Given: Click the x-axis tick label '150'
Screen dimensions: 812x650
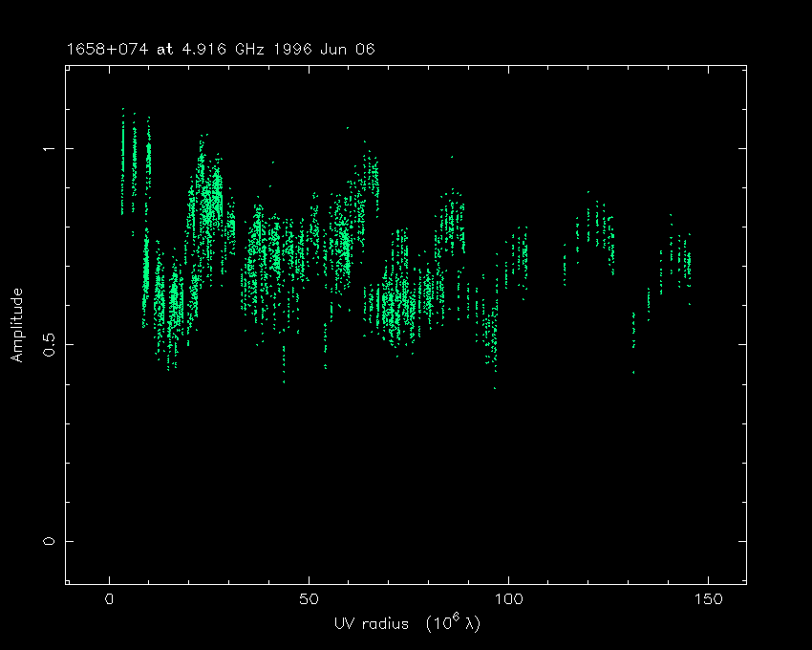Looking at the screenshot, I should (x=708, y=599).
